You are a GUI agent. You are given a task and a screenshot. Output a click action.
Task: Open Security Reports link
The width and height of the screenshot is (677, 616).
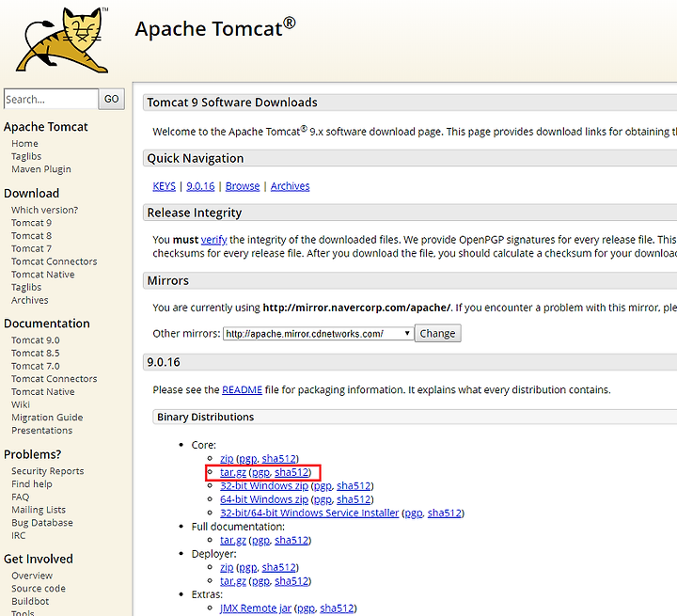[x=48, y=471]
